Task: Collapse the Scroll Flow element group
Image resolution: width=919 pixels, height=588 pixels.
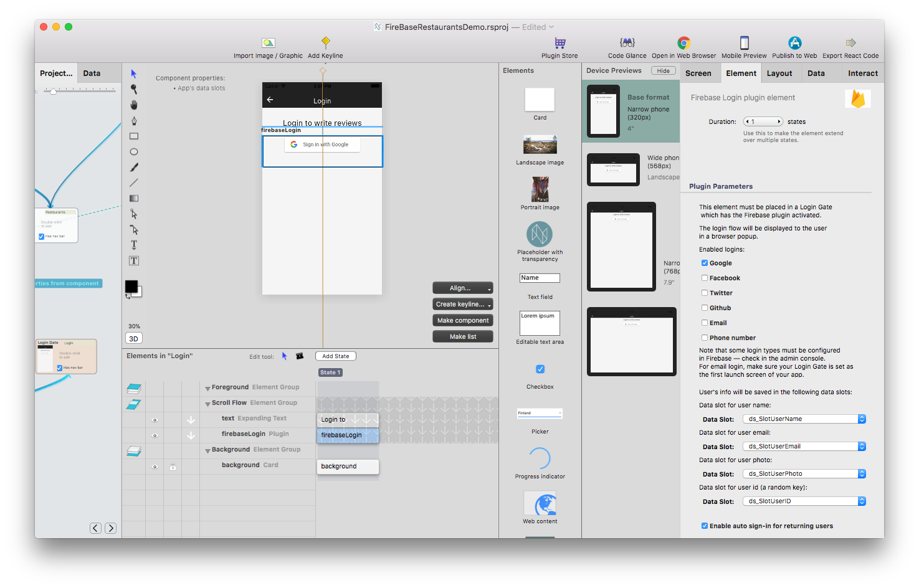Action: pos(207,404)
